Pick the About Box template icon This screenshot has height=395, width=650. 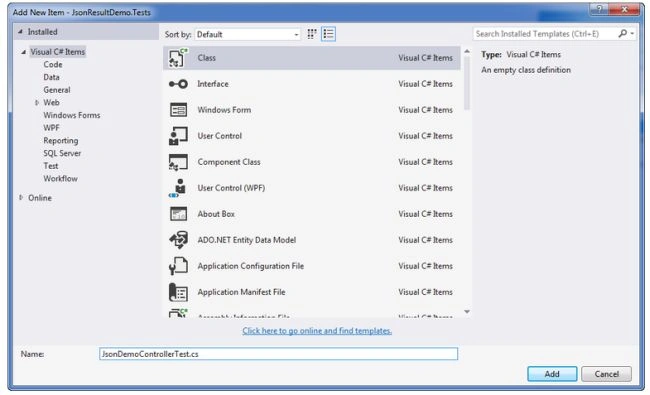click(178, 214)
